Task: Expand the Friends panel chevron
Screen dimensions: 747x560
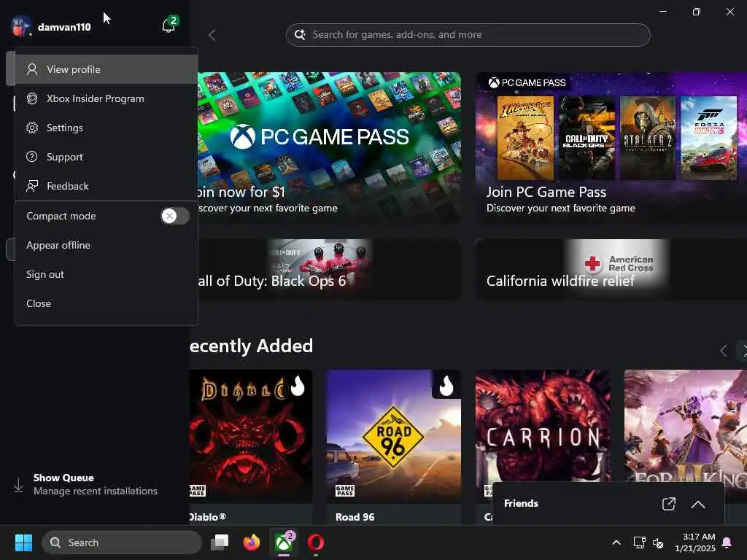Action: 698,504
